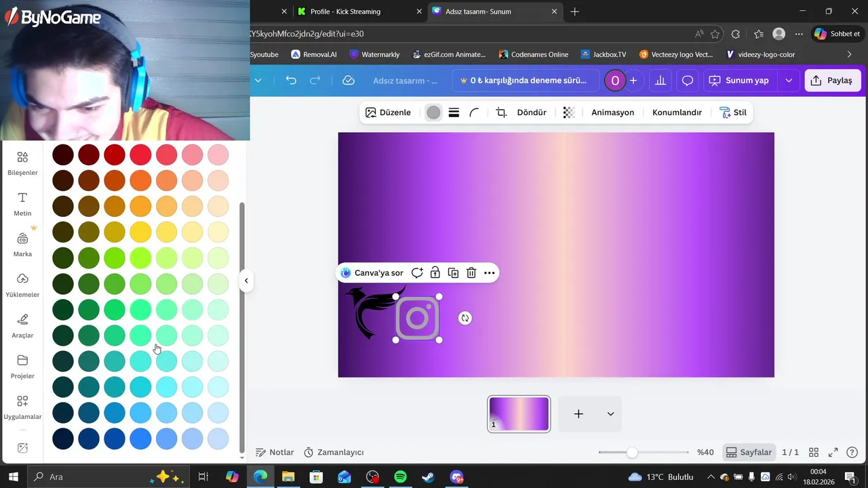
Task: Click the rotate handle beside Instagram icon
Action: 465,318
